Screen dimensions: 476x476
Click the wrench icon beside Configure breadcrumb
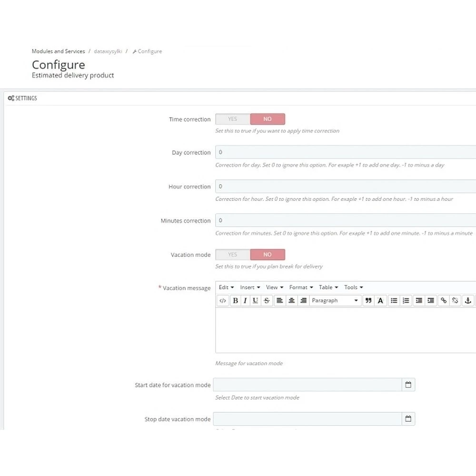coord(135,51)
